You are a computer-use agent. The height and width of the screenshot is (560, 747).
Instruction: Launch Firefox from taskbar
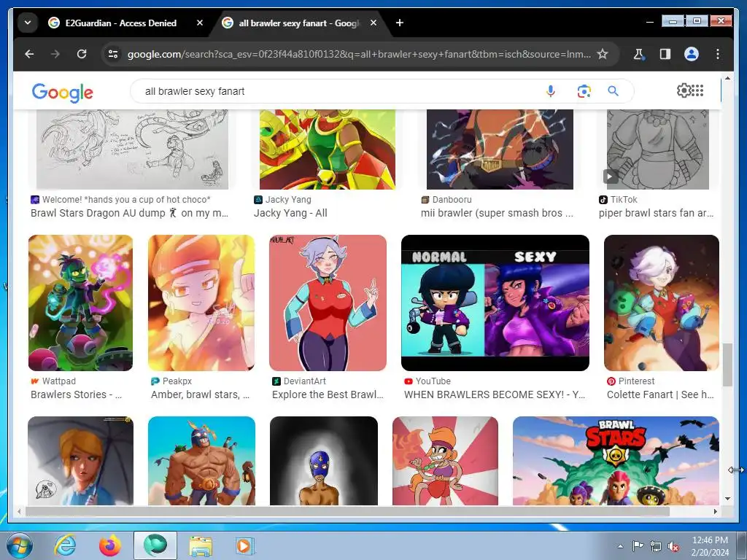click(x=109, y=545)
